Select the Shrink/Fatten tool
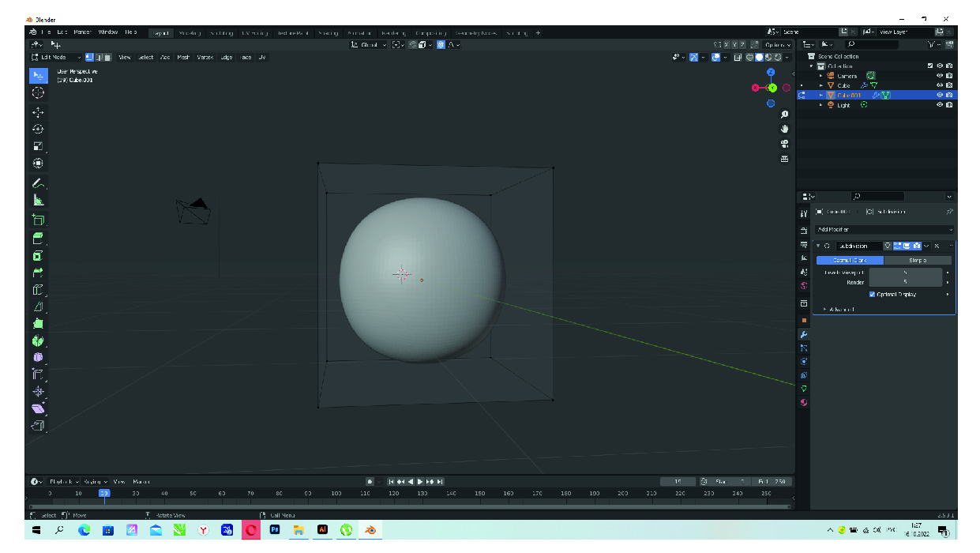The width and height of the screenshot is (980, 553). point(38,392)
